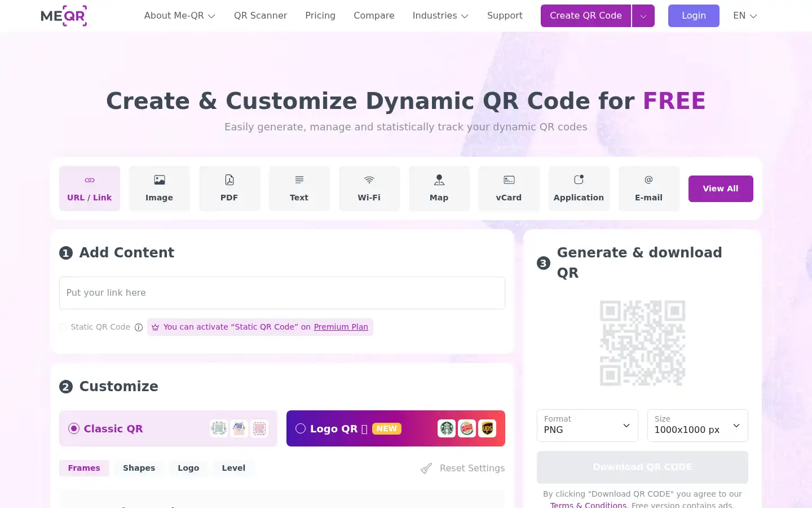Select the Classic QR radio option
Screen dimensions: 812x508
click(74, 428)
